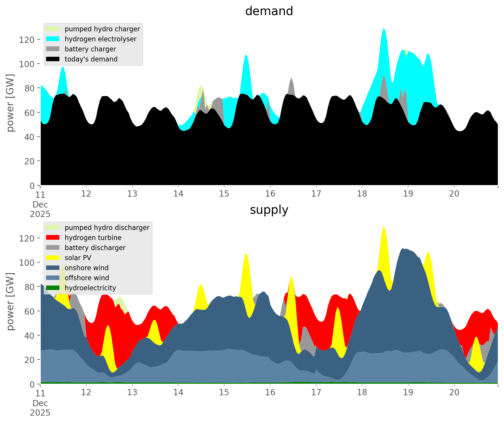Click the offshore wind legend swatch
Image resolution: width=504 pixels, height=423 pixels.
click(53, 278)
